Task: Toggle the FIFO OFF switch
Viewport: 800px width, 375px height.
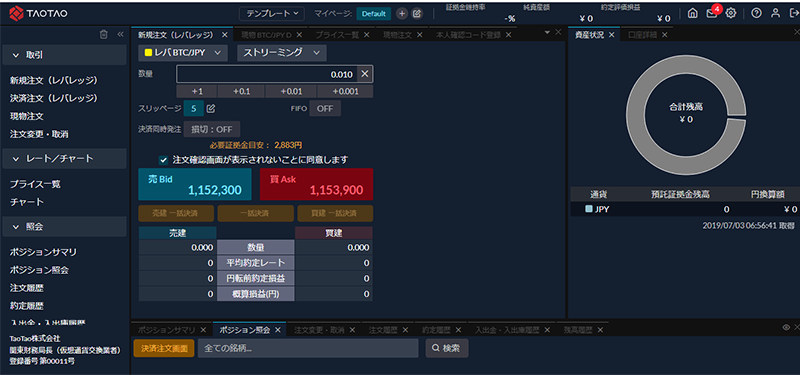Action: 325,108
